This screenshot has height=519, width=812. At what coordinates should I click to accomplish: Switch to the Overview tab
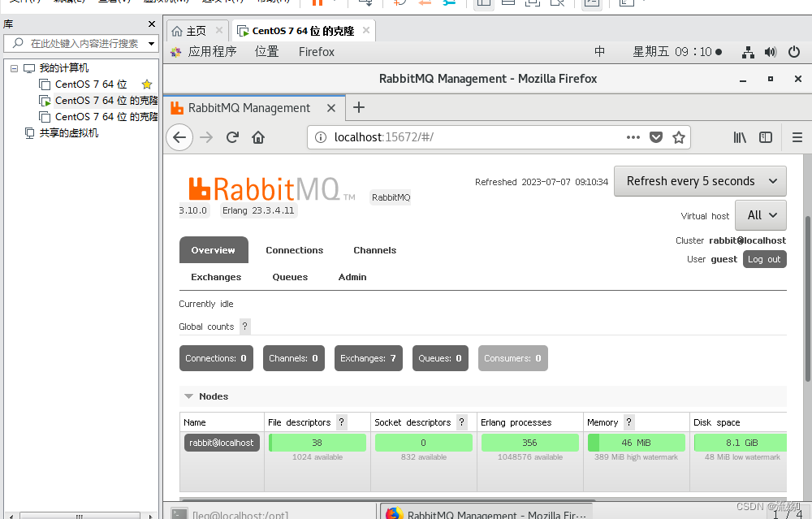[214, 250]
